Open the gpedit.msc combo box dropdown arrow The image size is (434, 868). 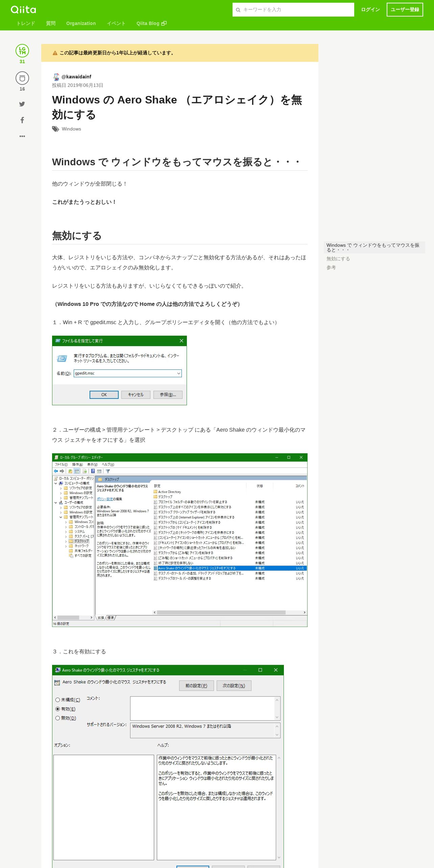click(178, 373)
